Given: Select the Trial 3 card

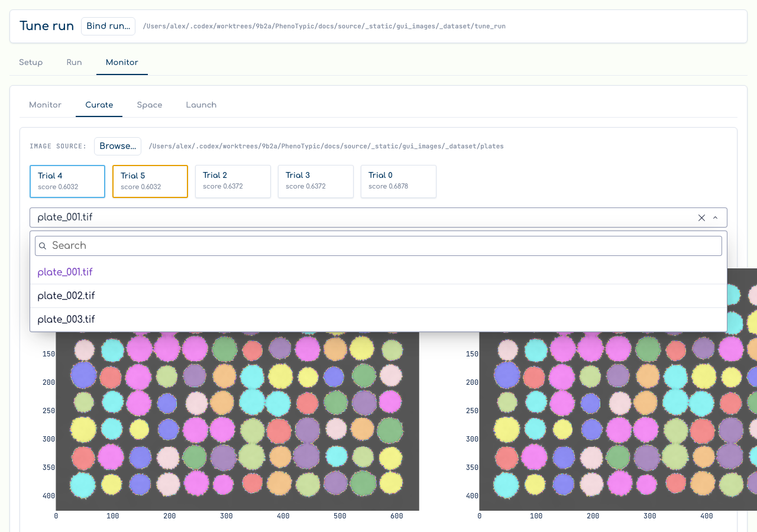Looking at the screenshot, I should (316, 181).
